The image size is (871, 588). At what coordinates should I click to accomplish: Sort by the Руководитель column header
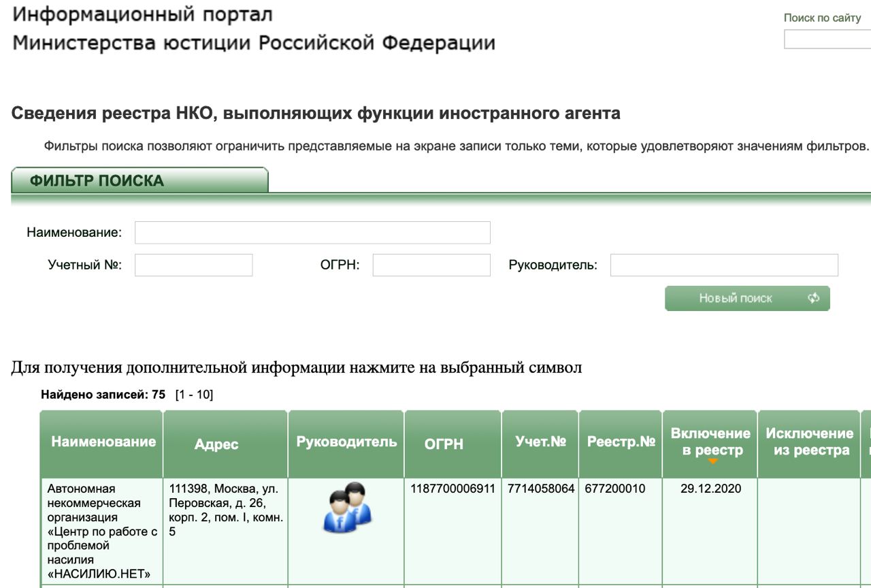[x=346, y=443]
